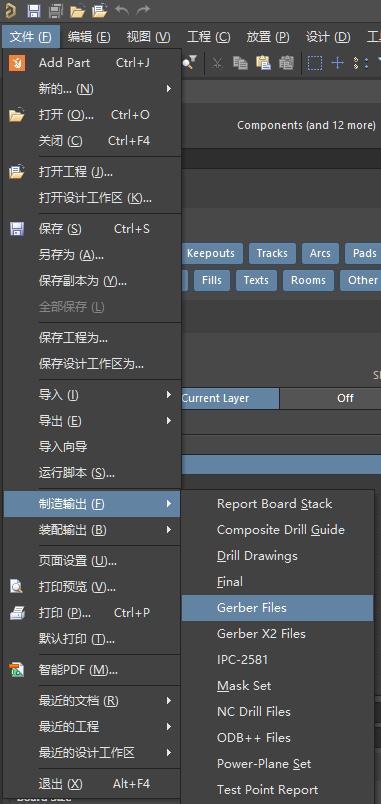
Task: Choose Gerber Files from submenu
Action: pyautogui.click(x=277, y=608)
